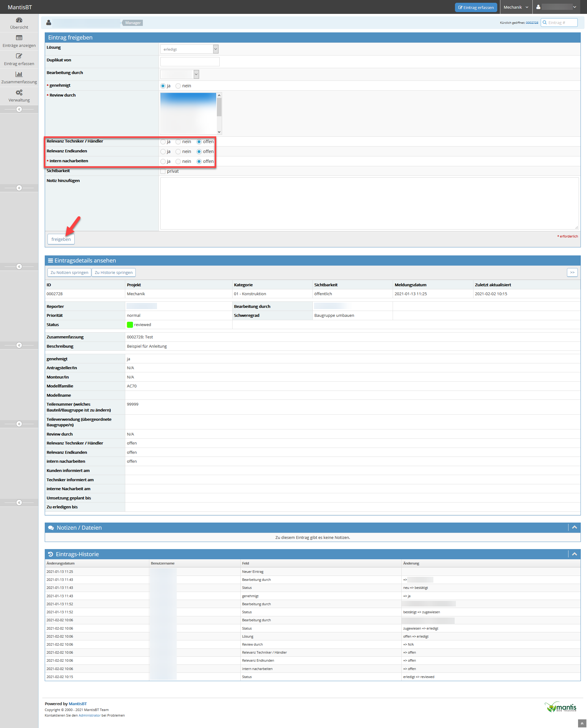This screenshot has height=728, width=587.
Task: Click the Mantis Bug Tracker logo
Action: (x=560, y=707)
